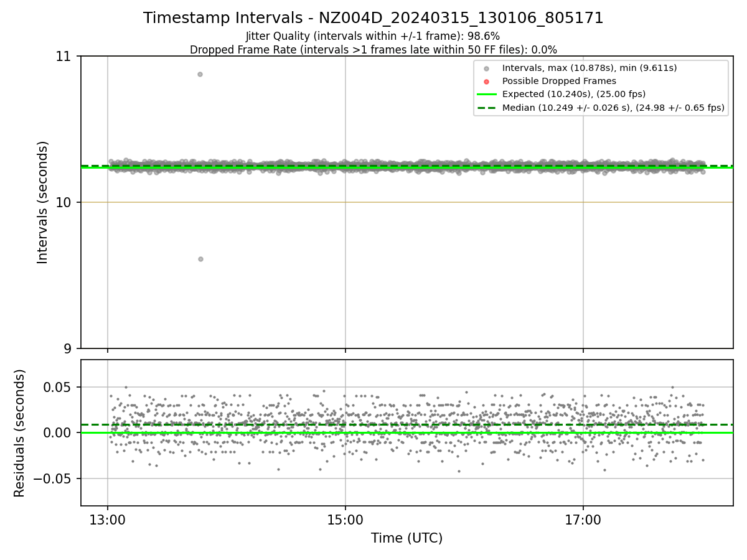Click the 17:00 x-axis tick label

583,520
